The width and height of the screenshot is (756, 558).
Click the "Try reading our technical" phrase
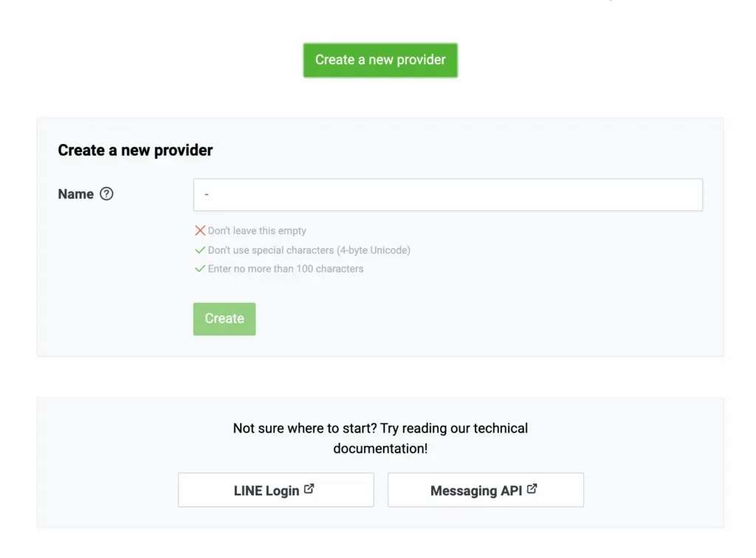point(454,428)
